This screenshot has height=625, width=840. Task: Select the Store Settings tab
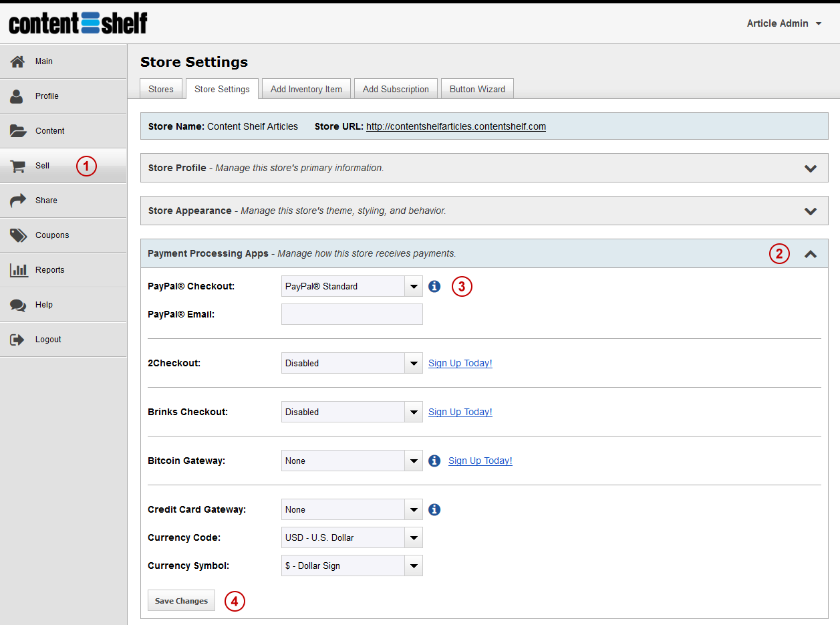(222, 89)
